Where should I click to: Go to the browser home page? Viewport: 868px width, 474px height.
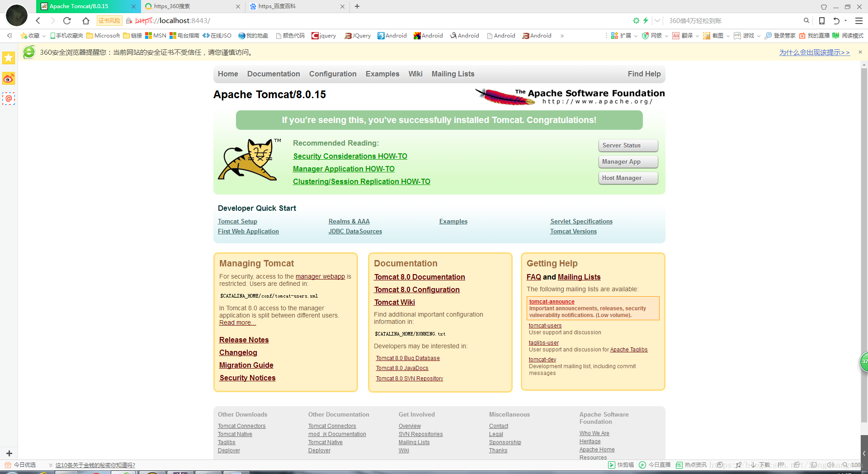click(x=86, y=20)
